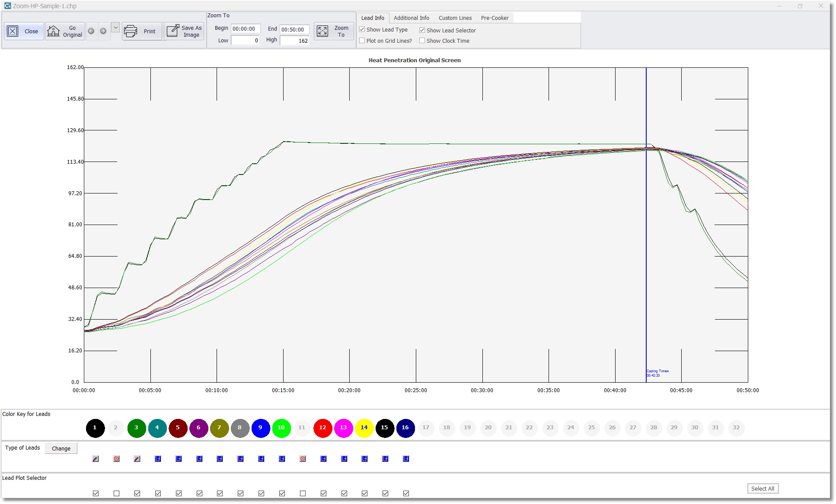Viewport: 836px width, 504px height.
Task: Click gray lead 8 color circle
Action: pos(240,428)
